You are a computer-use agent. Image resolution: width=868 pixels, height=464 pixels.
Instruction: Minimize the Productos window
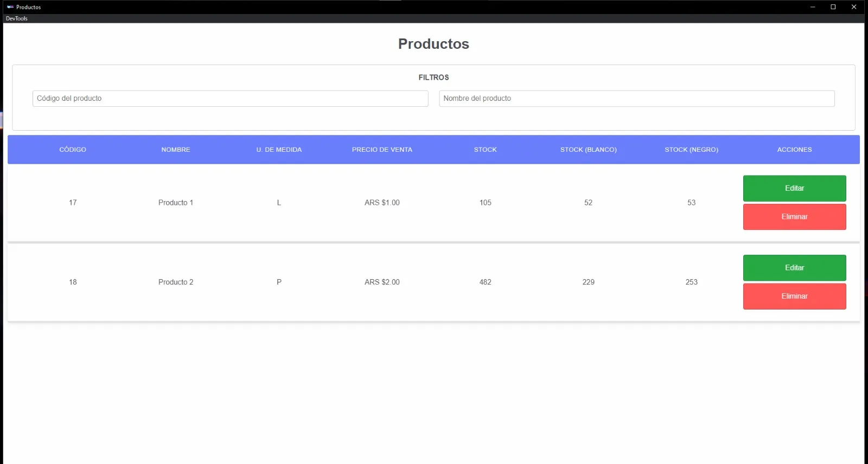click(813, 7)
